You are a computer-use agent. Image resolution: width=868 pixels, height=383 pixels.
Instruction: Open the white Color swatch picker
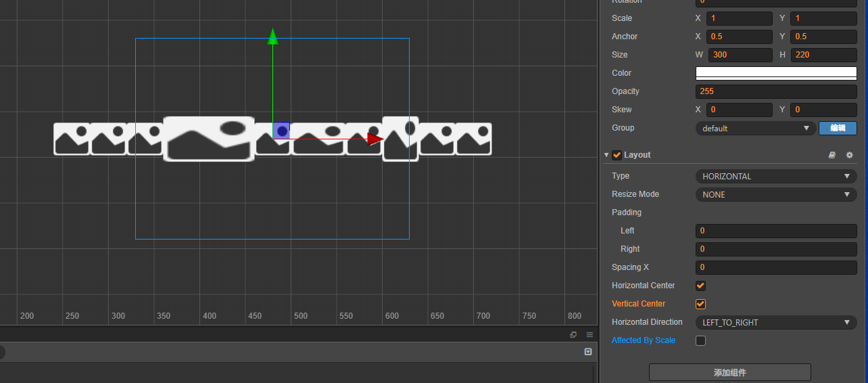tap(776, 73)
